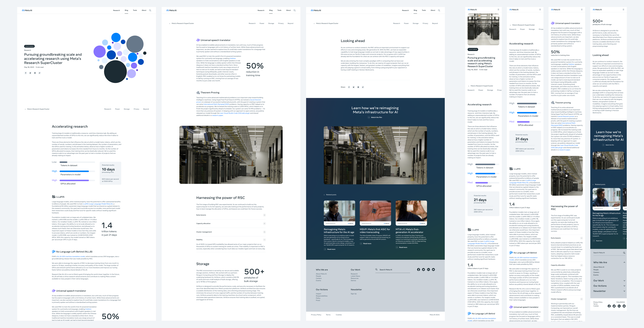Click the search magnifier in the mobile footer

[624, 253]
